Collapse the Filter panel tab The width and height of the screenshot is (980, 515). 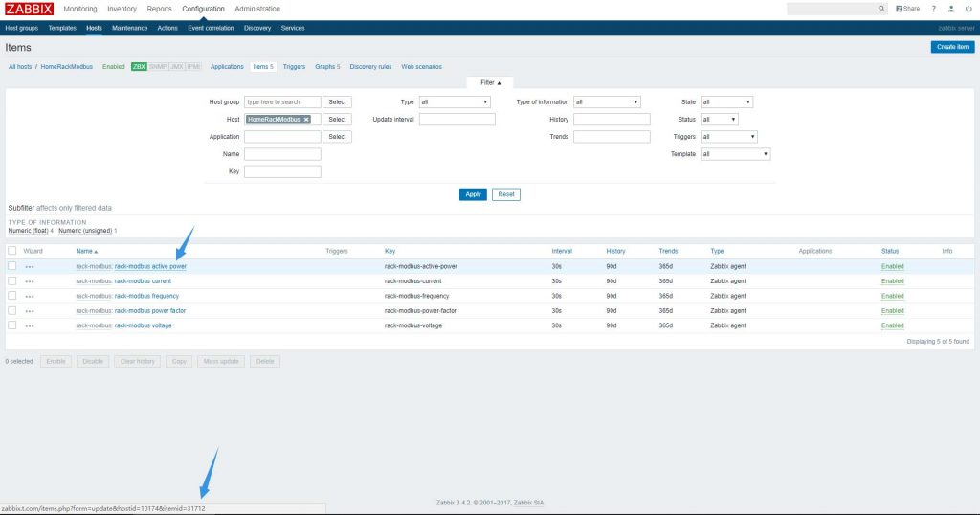point(490,83)
